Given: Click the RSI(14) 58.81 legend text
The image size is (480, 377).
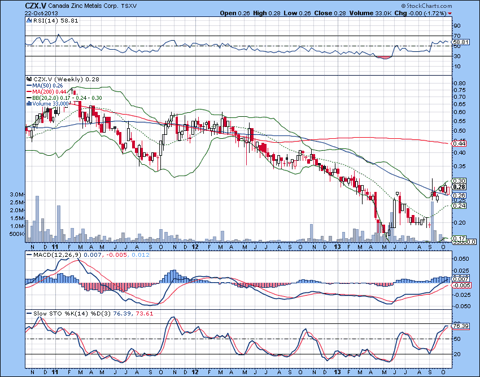Looking at the screenshot, I should (x=56, y=21).
